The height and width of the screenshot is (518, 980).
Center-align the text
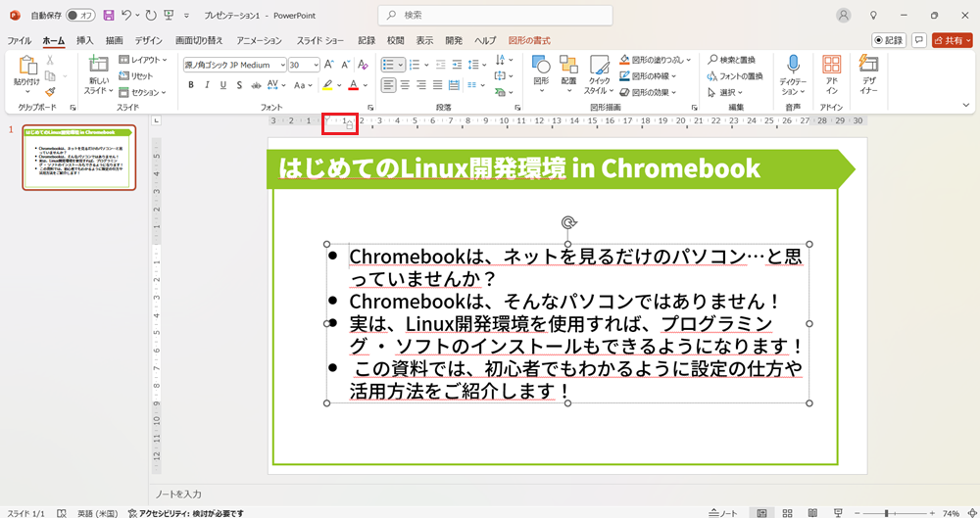[x=405, y=85]
